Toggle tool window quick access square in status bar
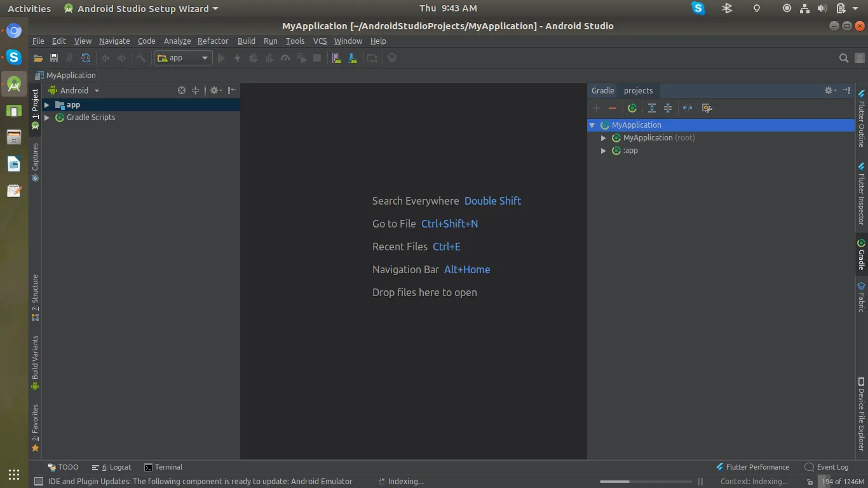 pos(39,482)
